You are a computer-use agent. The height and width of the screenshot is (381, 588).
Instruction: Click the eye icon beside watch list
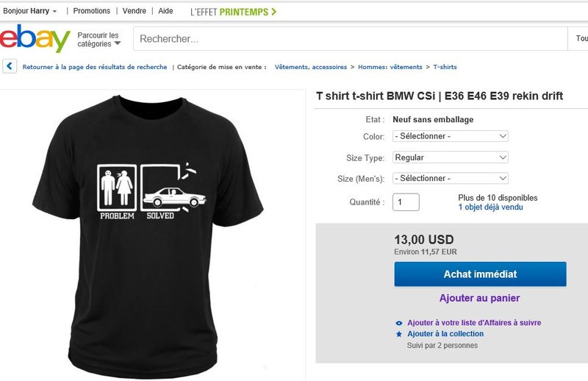(399, 323)
